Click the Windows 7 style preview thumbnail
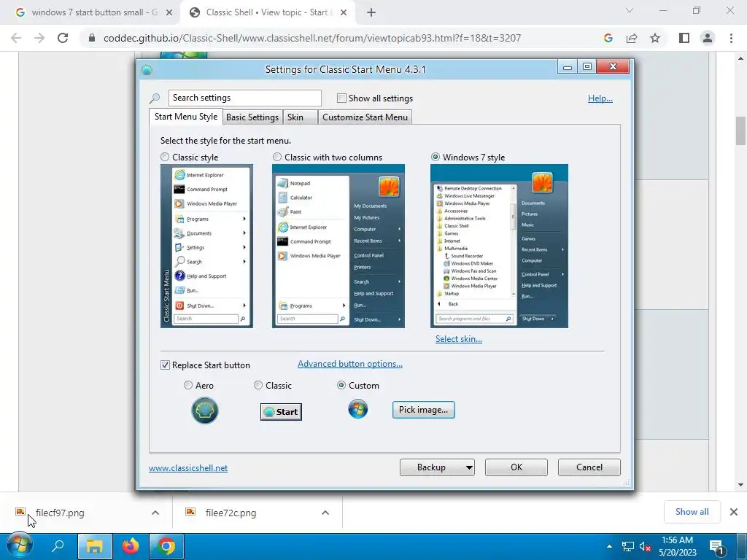 499,246
